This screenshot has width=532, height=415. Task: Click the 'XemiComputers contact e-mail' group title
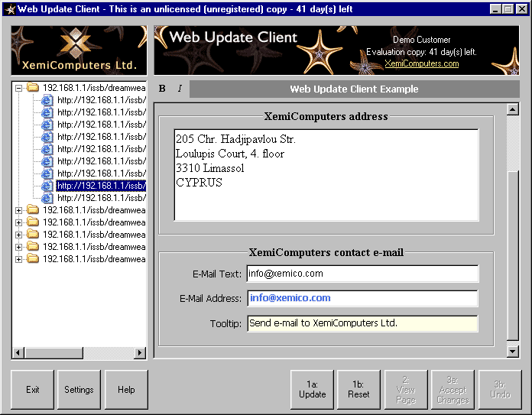click(x=326, y=252)
